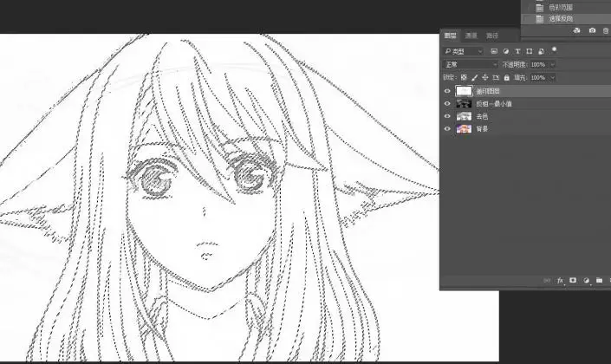611x364 pixels.
Task: Filter layers by type (T) layers
Action: click(517, 51)
